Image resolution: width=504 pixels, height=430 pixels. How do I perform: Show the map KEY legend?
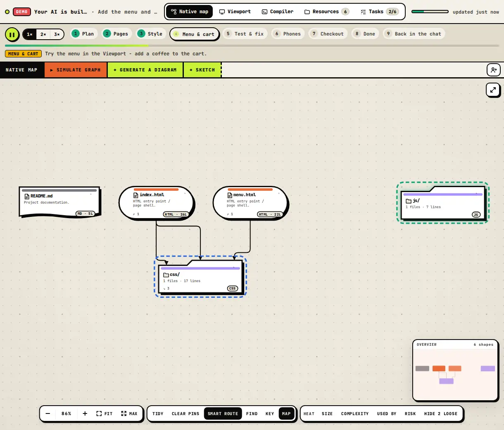(x=270, y=413)
